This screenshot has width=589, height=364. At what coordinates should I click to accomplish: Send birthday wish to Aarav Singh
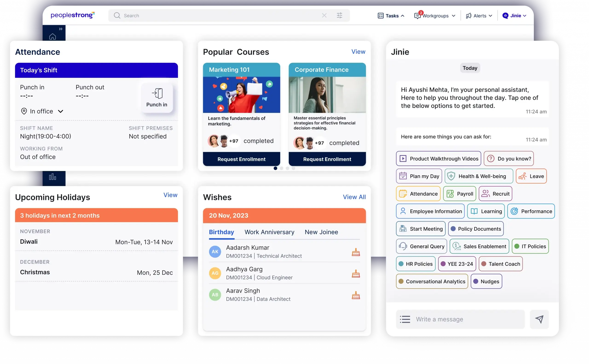tap(356, 295)
